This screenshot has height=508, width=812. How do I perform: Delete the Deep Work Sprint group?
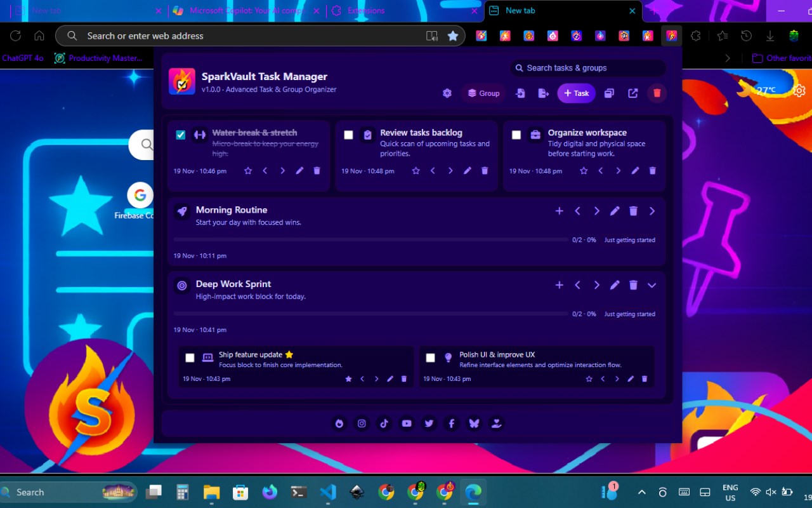633,285
